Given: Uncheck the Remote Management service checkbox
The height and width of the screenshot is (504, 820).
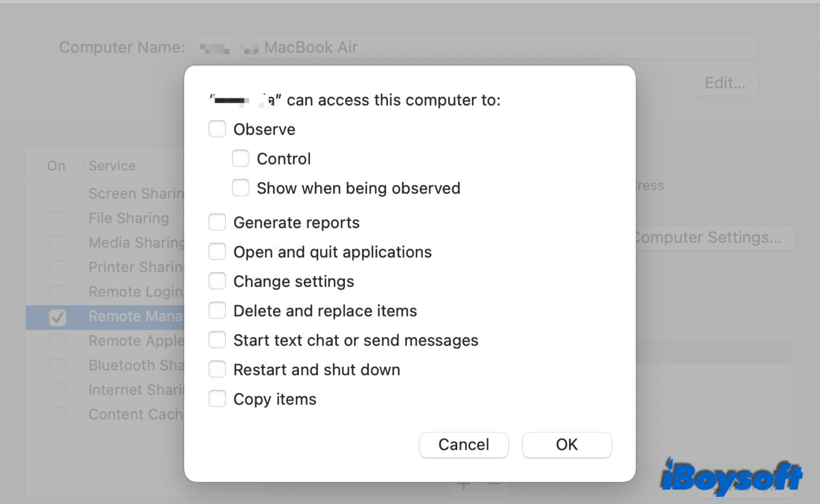Looking at the screenshot, I should click(58, 317).
